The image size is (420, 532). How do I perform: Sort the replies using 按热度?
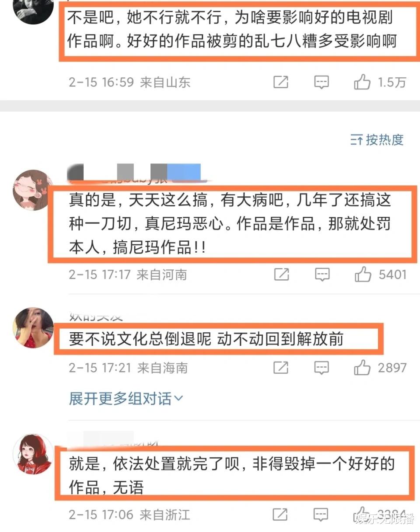(377, 140)
